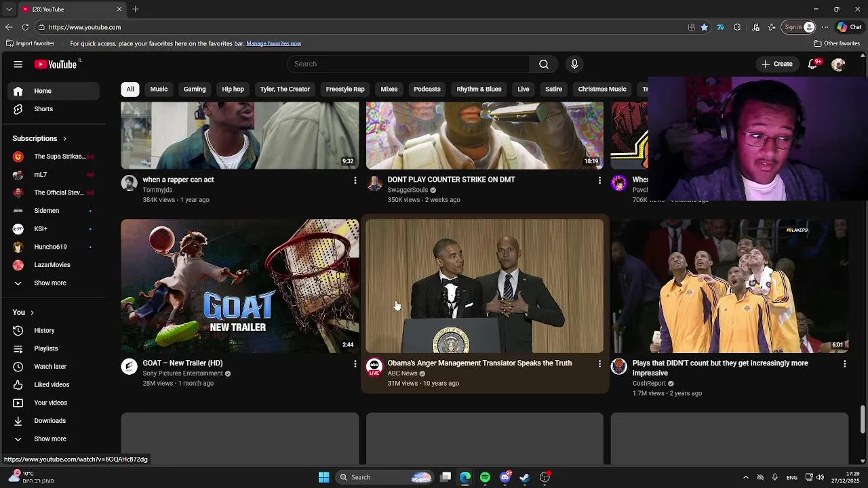Open Steam from the taskbar

coord(525,477)
